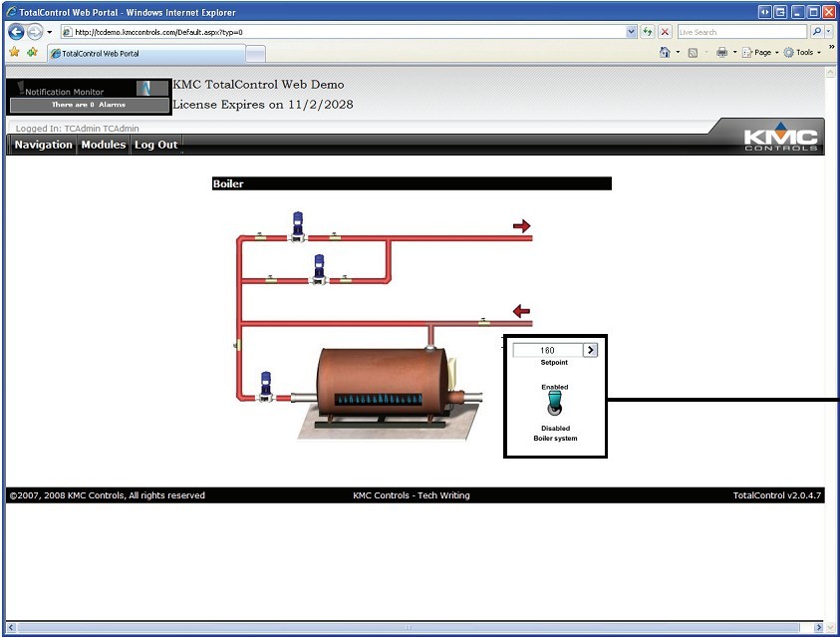Select the TotalControl Web Portal tab

point(145,54)
